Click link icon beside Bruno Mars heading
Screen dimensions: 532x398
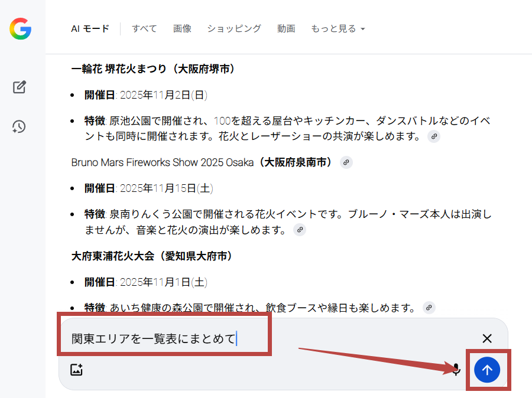[x=346, y=162]
